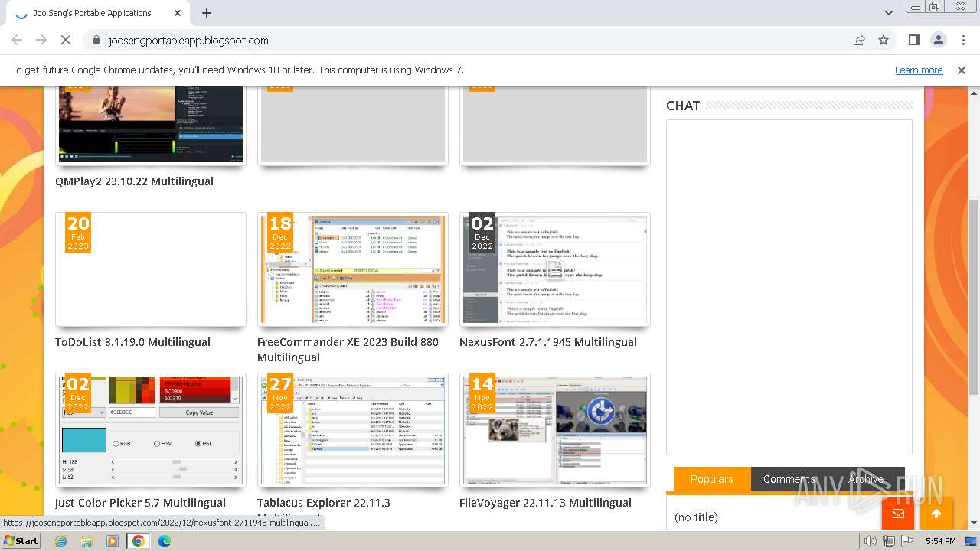Open Windows Explorer from the taskbar
Image resolution: width=980 pixels, height=551 pixels.
coord(87,541)
